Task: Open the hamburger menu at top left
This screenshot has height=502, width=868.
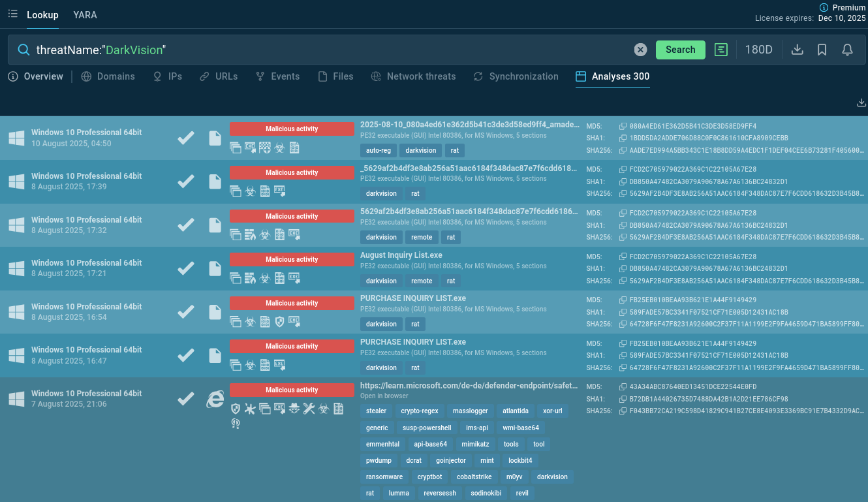Action: click(x=12, y=14)
